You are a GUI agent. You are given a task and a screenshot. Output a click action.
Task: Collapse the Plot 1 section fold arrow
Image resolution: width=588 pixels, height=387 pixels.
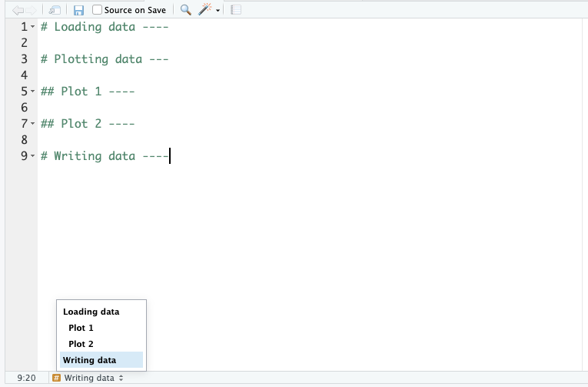tap(32, 92)
